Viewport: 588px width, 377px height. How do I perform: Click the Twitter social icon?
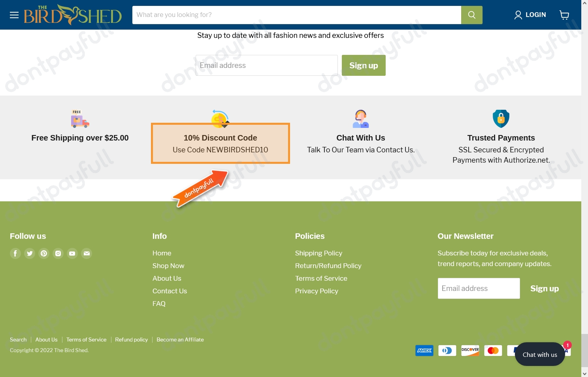click(30, 253)
